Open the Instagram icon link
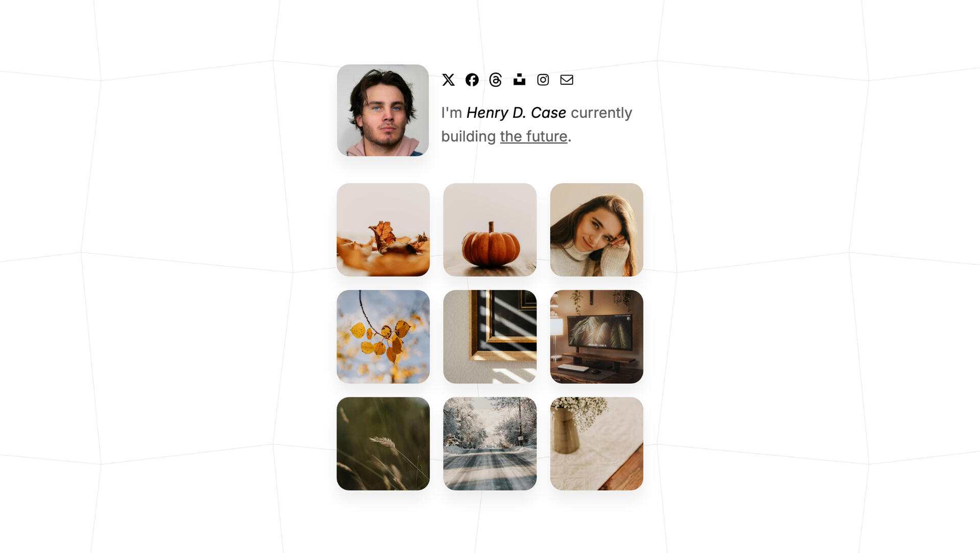This screenshot has height=553, width=980. coord(543,80)
